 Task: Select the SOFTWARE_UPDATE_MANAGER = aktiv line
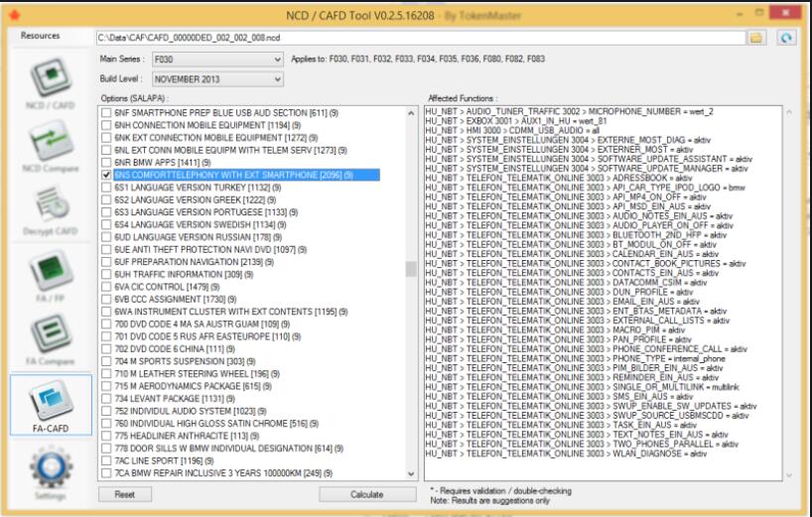587,168
